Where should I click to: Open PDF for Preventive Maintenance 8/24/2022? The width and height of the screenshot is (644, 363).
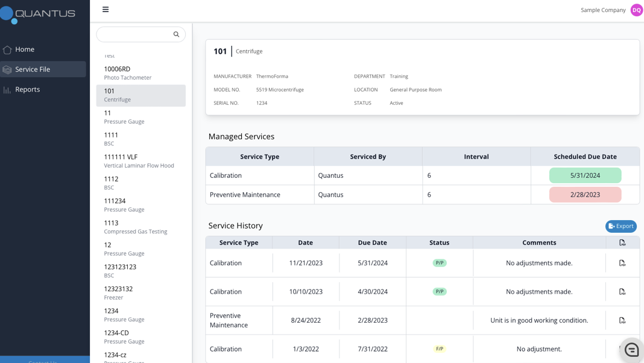point(622,320)
